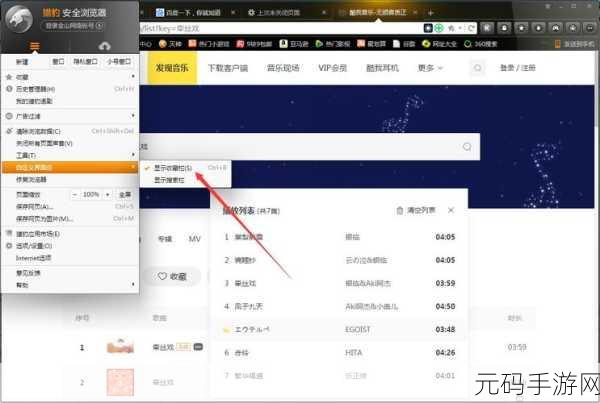Click the 登录 / 注册 link
This screenshot has height=403, width=600.
(x=518, y=68)
